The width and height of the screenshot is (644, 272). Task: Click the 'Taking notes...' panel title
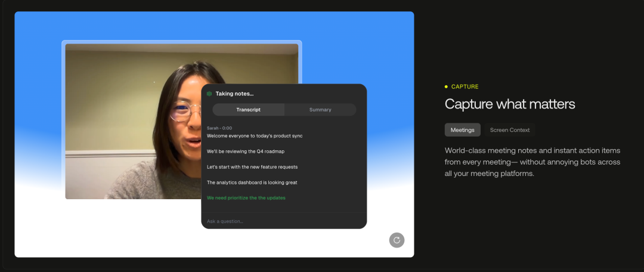coord(234,94)
